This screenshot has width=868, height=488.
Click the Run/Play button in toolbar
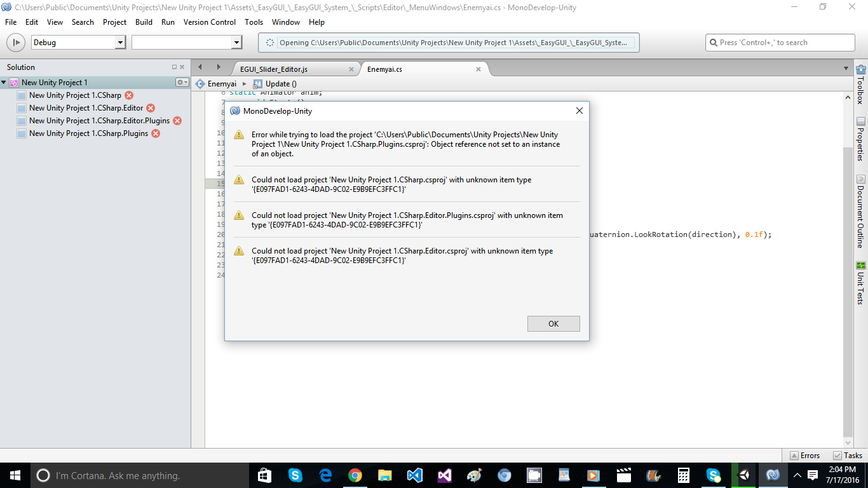(x=15, y=43)
